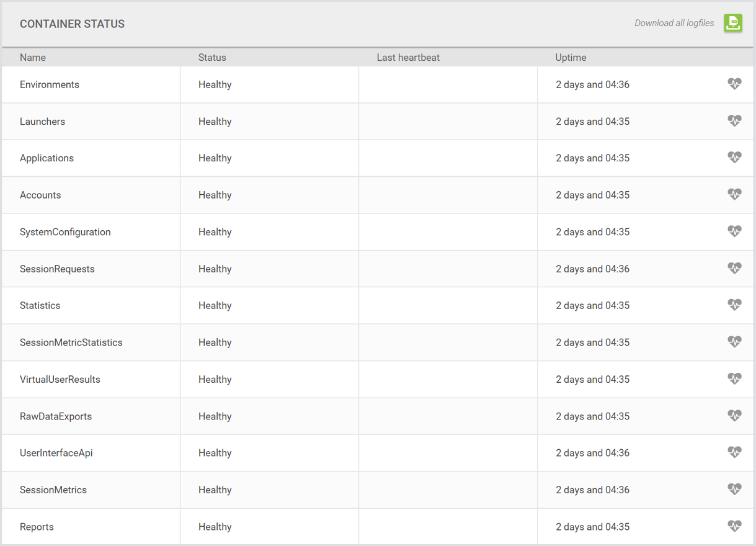
Task: Sort the table by the Status column
Action: point(211,57)
